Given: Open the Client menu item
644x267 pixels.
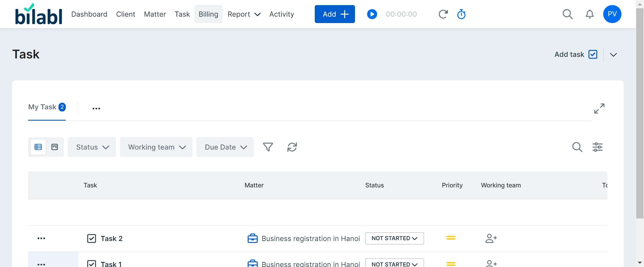Looking at the screenshot, I should [x=126, y=14].
